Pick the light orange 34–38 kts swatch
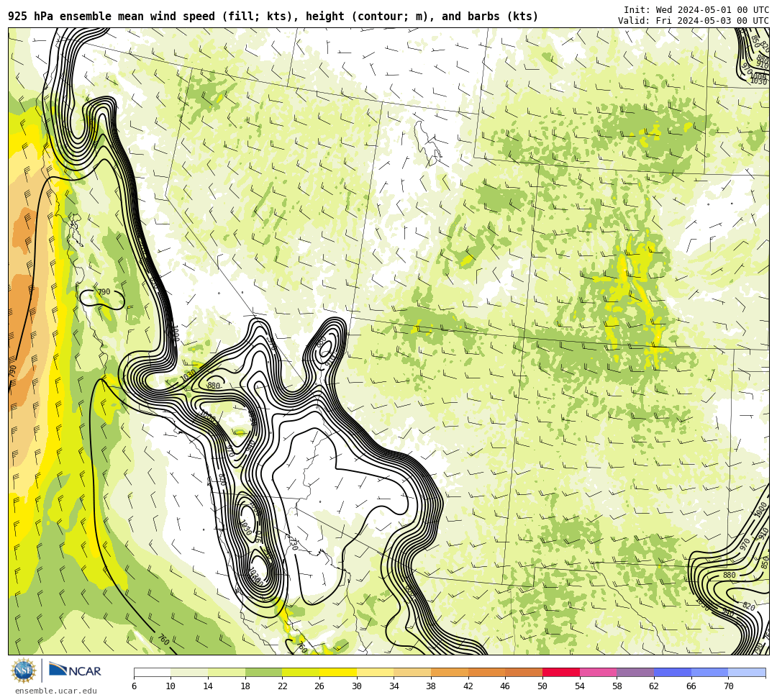 (x=412, y=672)
